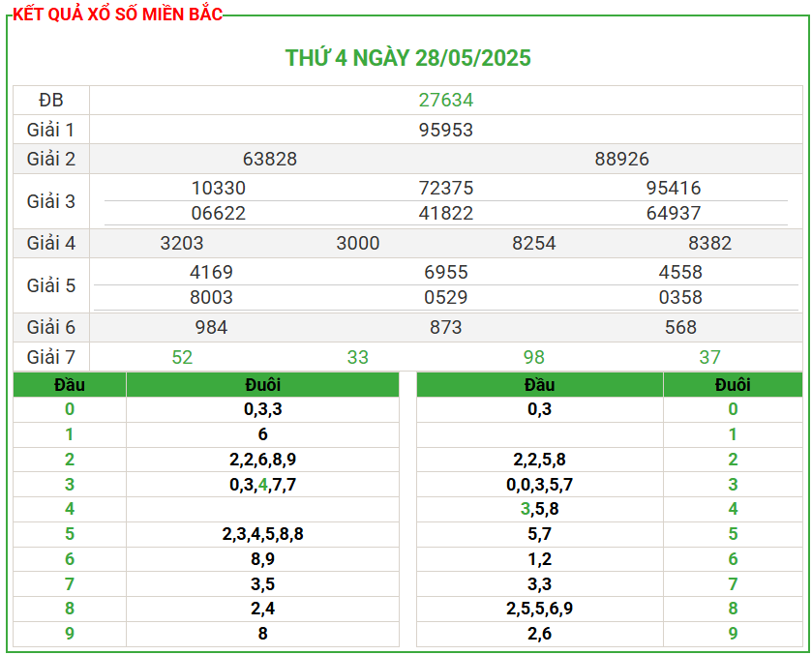Click the tail values '2,4'

tap(262, 608)
